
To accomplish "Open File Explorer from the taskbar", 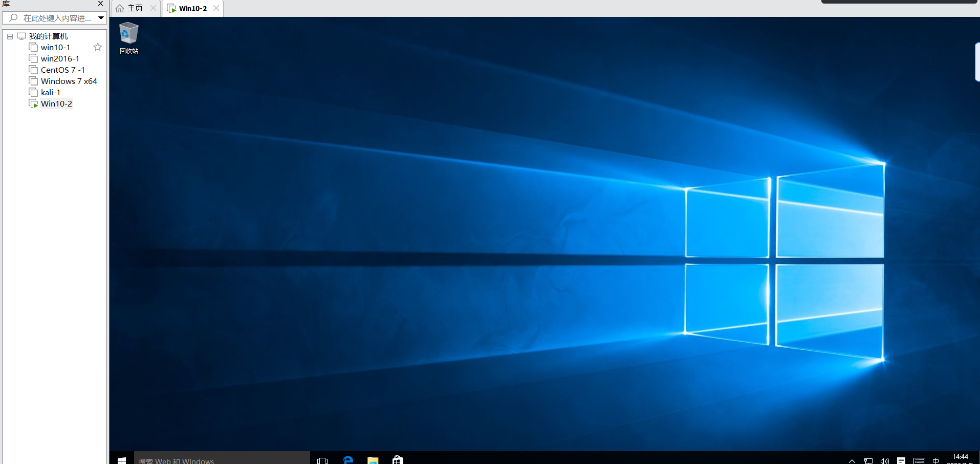I will (373, 460).
